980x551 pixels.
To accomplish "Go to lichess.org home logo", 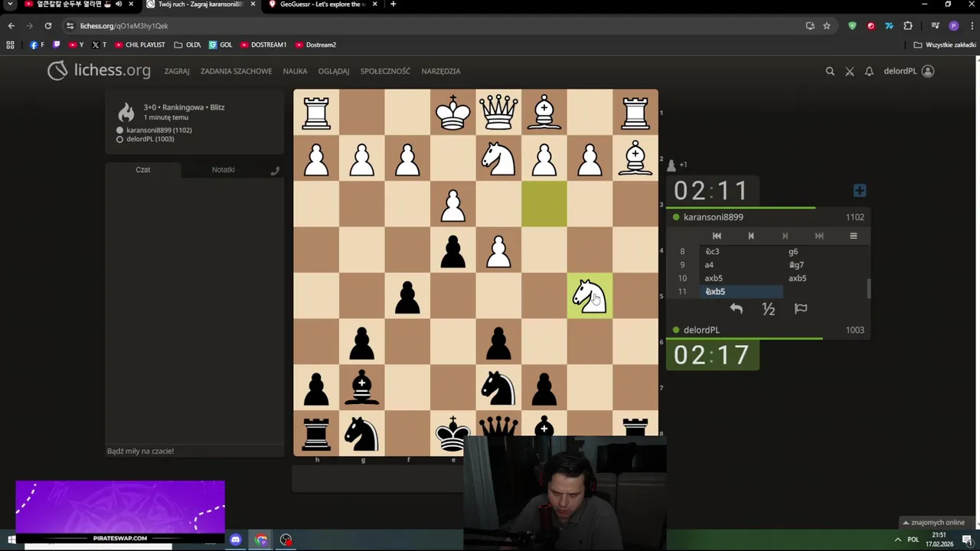I will tap(99, 70).
